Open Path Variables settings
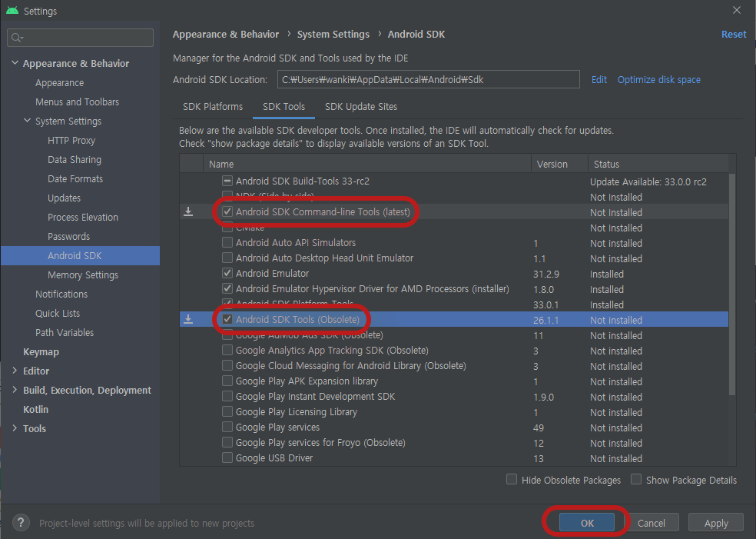Screen dimensions: 756x539 tap(64, 332)
